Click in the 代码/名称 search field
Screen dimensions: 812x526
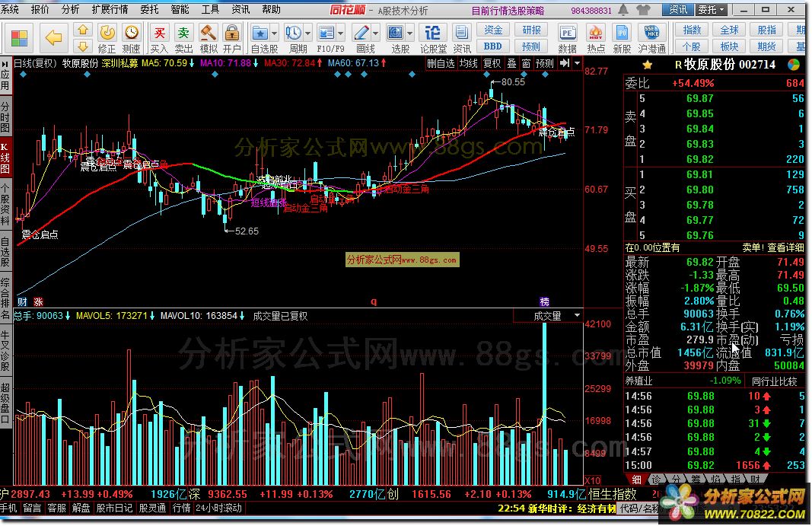(x=639, y=508)
